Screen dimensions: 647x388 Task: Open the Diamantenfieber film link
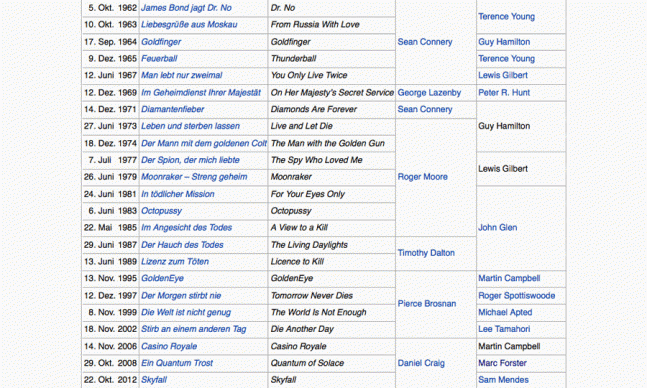pyautogui.click(x=172, y=109)
